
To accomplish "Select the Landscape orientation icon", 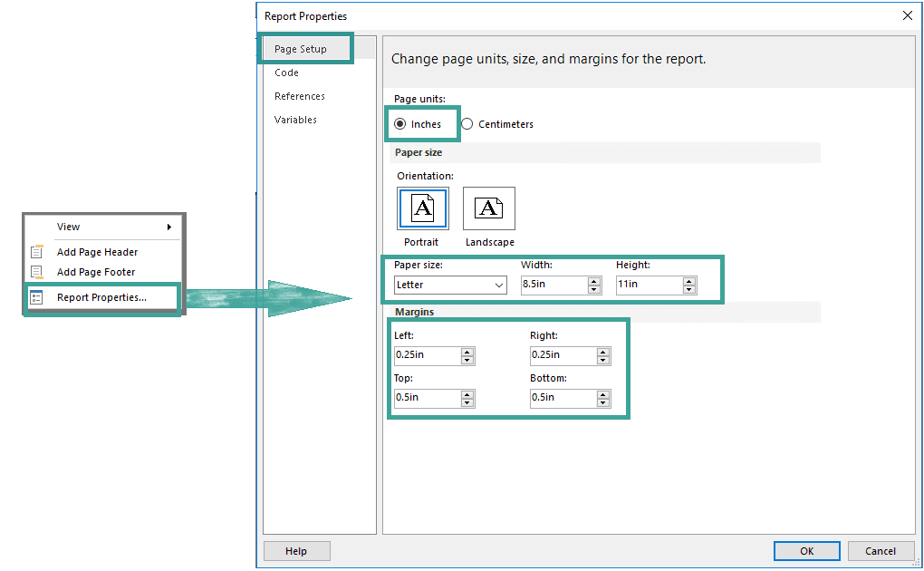I will (488, 208).
